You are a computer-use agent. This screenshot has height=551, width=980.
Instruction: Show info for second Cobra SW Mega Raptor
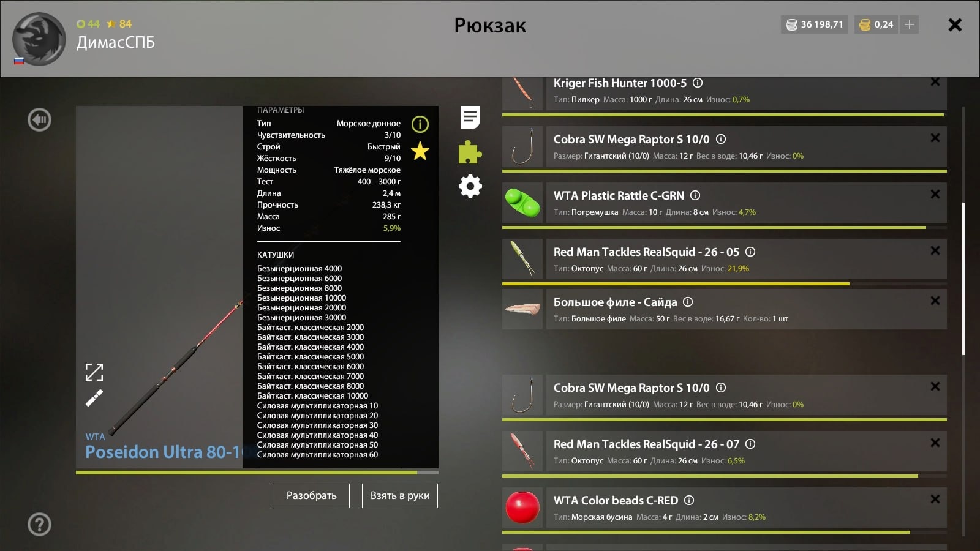click(721, 388)
